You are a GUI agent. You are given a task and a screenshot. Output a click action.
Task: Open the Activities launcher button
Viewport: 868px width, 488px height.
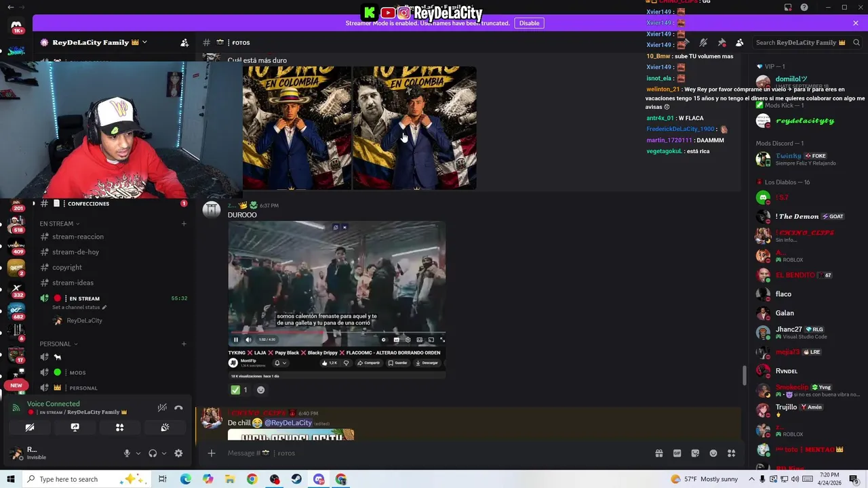[119, 428]
